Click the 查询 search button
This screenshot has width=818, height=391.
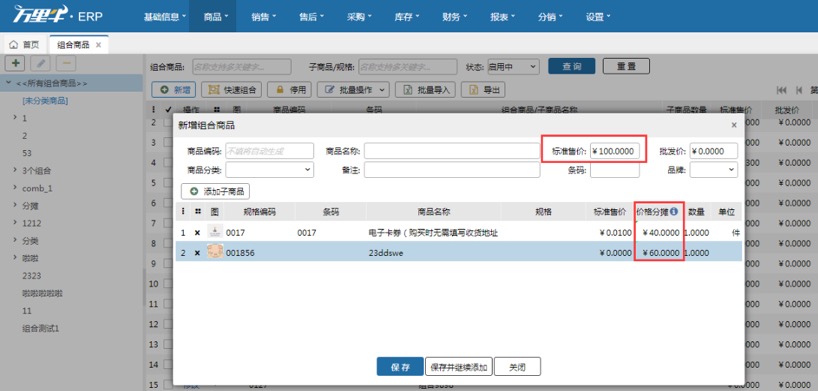[571, 66]
